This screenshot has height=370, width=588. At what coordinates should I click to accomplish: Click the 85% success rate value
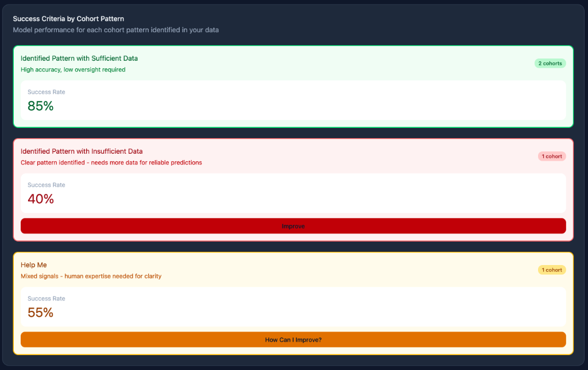tap(40, 106)
